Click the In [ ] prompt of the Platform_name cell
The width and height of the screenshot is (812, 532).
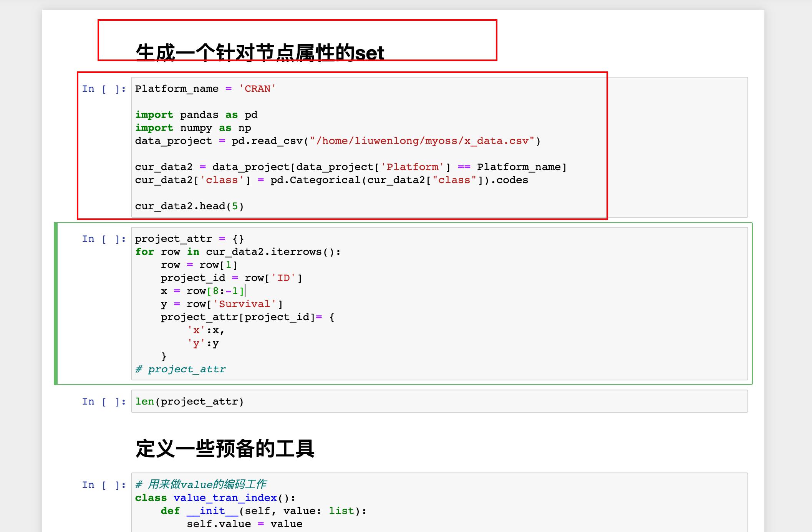pos(104,89)
